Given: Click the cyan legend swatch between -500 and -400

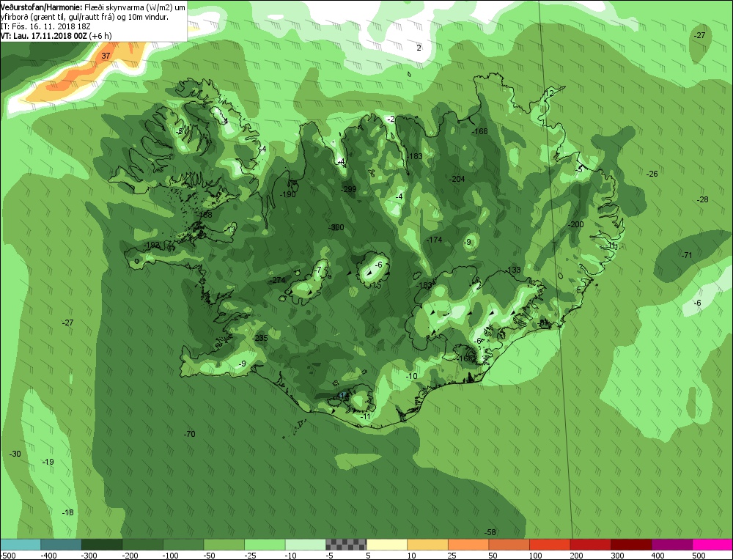Looking at the screenshot, I should coord(20,545).
